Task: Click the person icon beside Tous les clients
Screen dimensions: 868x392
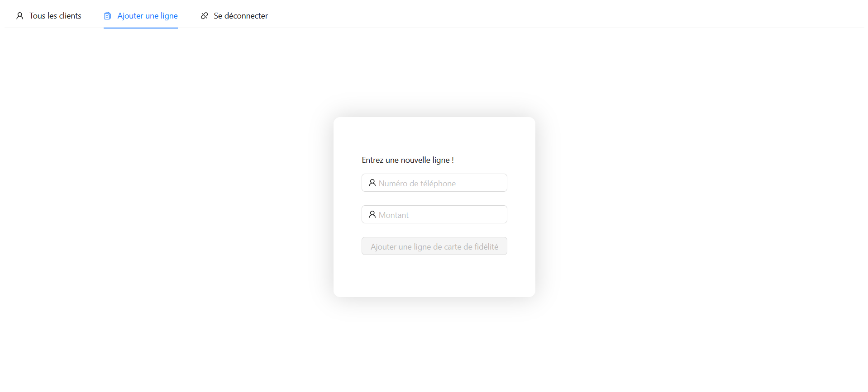Action: pyautogui.click(x=20, y=16)
